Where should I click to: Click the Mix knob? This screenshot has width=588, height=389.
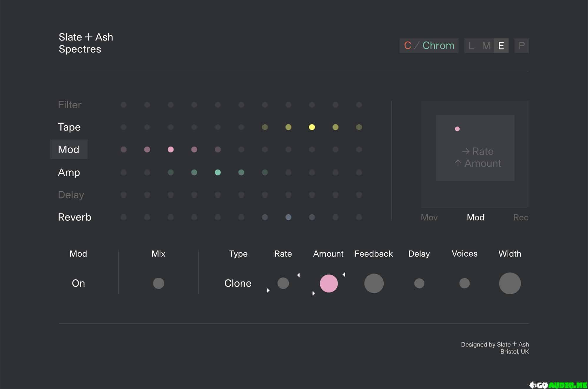158,283
